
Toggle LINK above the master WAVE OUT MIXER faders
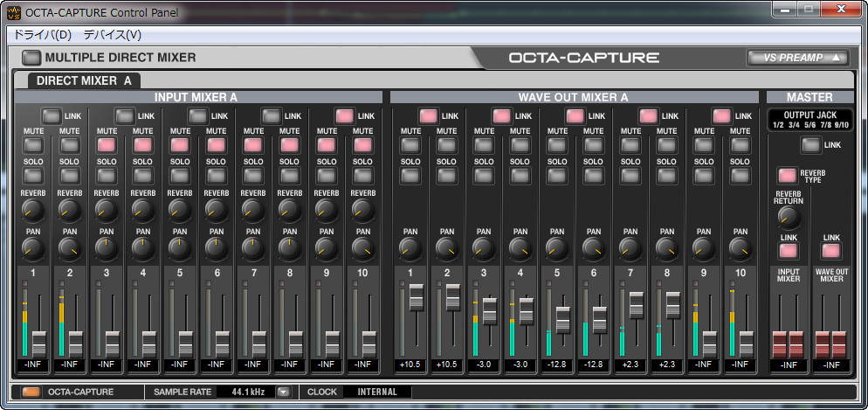pos(831,251)
